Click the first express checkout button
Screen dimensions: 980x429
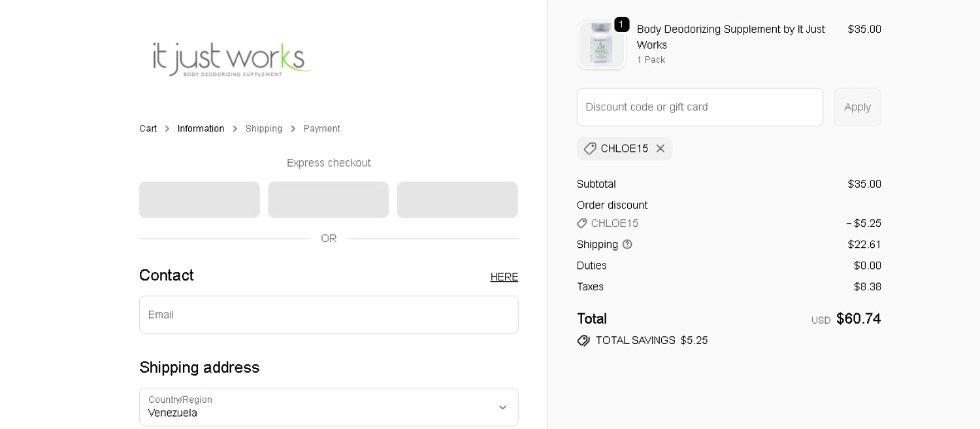click(199, 199)
